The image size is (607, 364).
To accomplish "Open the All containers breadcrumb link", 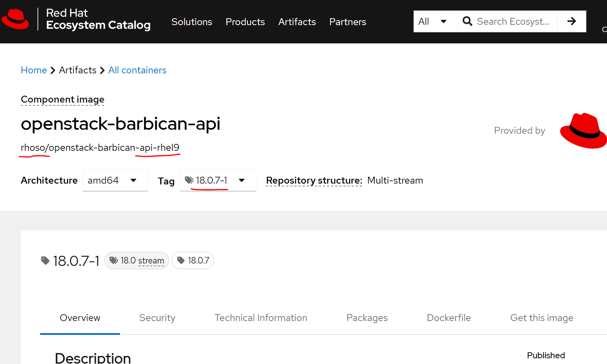I will (x=137, y=70).
